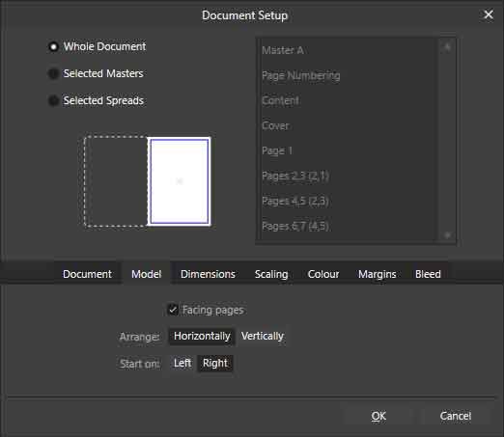Click the scroll up arrow in list
The height and width of the screenshot is (437, 504).
(x=447, y=47)
